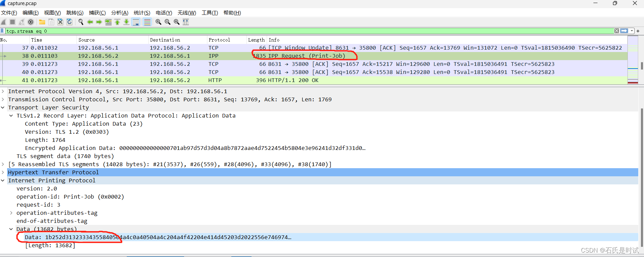Viewport: 644px width, 257px height.
Task: Expand Internet Protocol Version 4 node
Action: click(x=3, y=91)
